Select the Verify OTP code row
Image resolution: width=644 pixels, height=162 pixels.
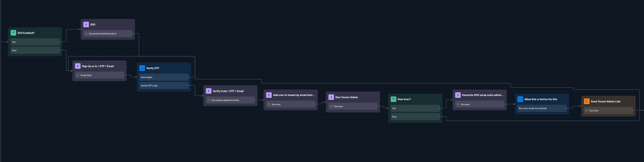(164, 86)
